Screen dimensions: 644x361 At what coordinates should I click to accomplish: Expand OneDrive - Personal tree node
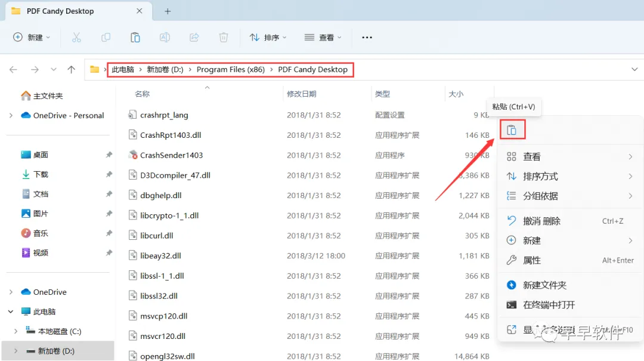tap(11, 116)
